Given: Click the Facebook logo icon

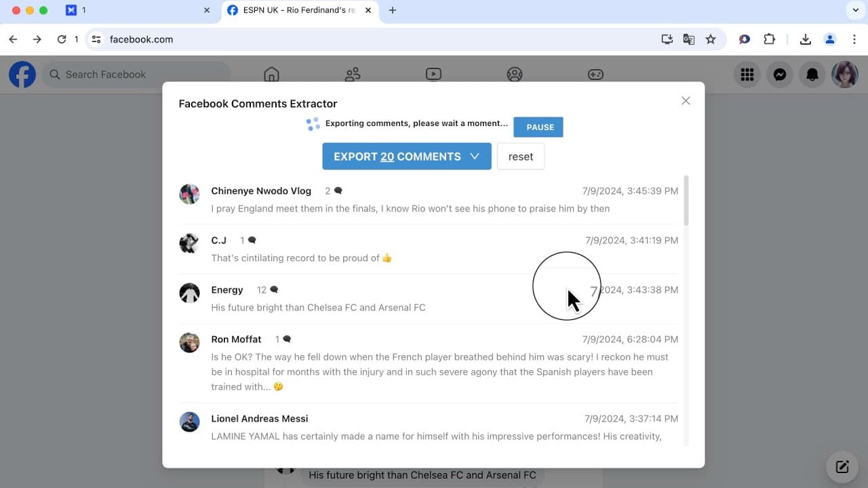Looking at the screenshot, I should (22, 75).
